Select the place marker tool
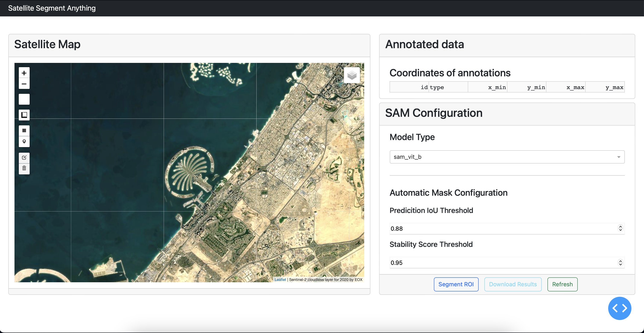The height and width of the screenshot is (333, 644). 24,141
